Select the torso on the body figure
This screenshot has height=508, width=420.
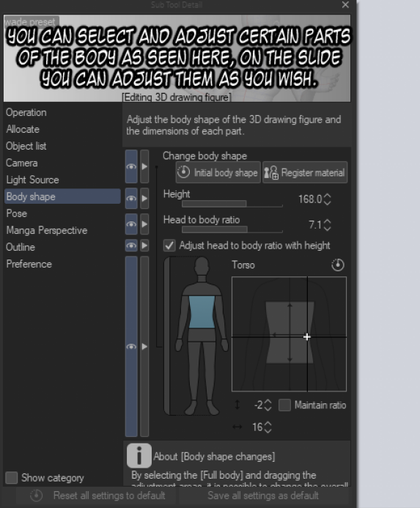(202, 312)
